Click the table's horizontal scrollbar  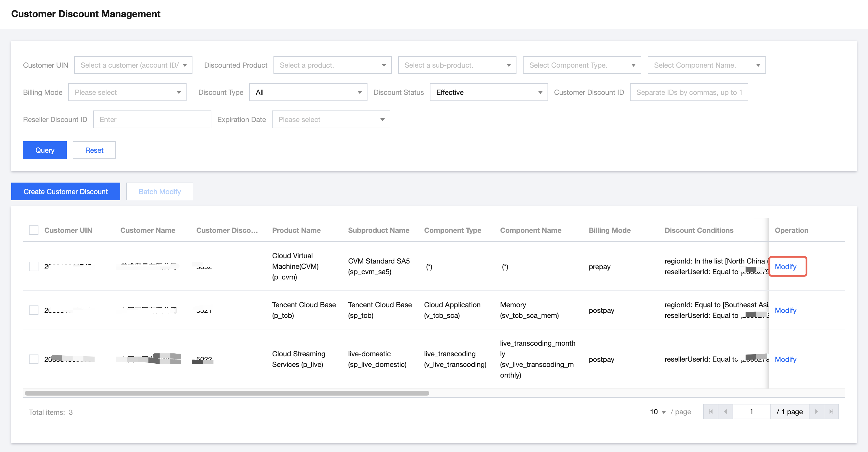coord(226,393)
